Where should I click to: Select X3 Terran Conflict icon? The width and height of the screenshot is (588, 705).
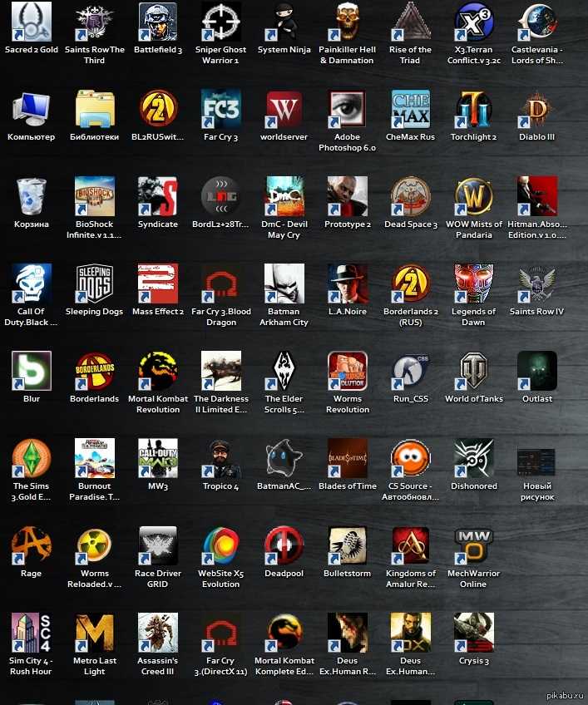(474, 22)
